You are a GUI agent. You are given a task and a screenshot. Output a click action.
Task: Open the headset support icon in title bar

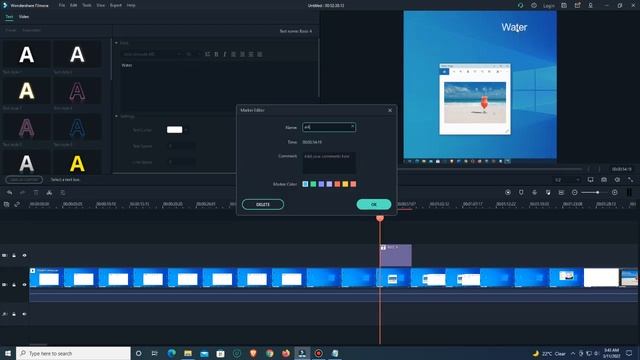coord(520,5)
